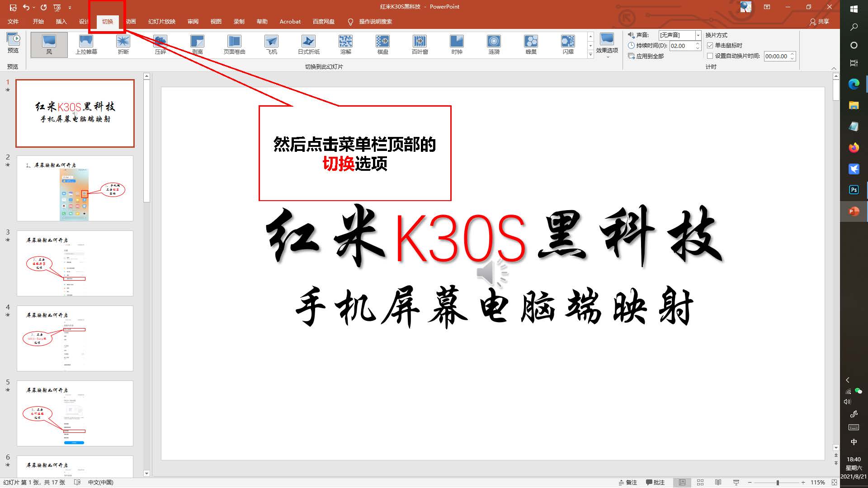Click the 预览 preview transition button
The width and height of the screenshot is (868, 488).
click(13, 43)
